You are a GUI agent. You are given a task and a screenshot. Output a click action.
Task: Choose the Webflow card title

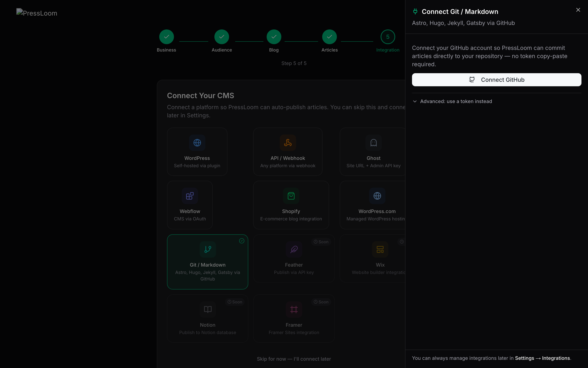point(190,211)
